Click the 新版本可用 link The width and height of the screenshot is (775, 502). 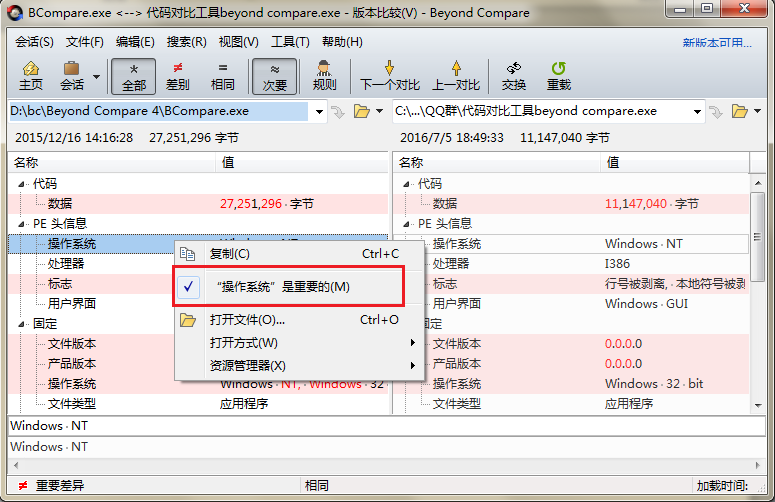[717, 43]
